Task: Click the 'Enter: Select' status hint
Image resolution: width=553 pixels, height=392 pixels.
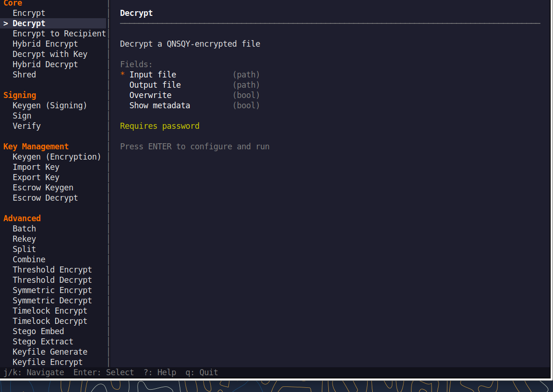Action: point(104,372)
